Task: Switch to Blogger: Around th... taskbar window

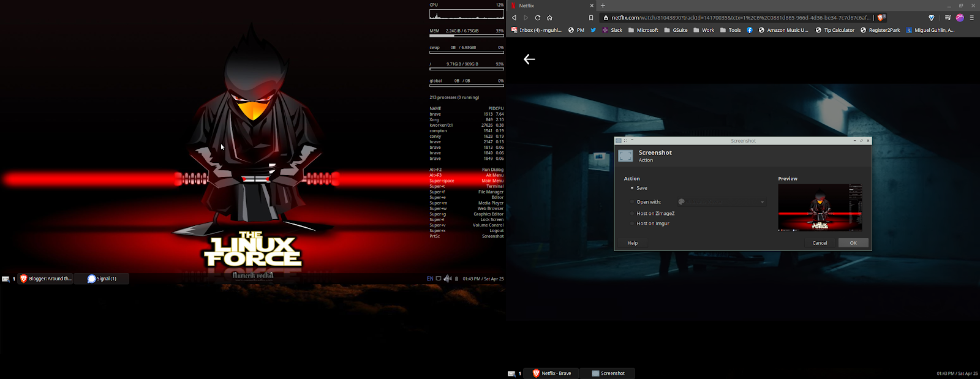Action: (x=46, y=279)
